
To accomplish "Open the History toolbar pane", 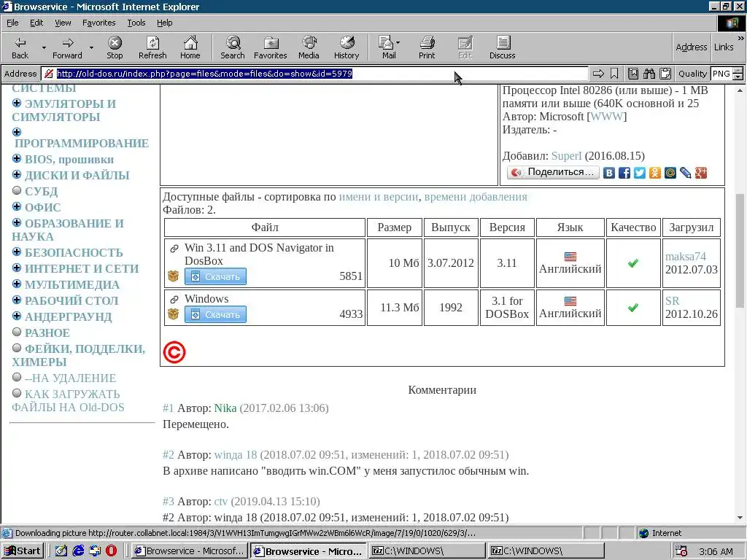I will pos(347,47).
